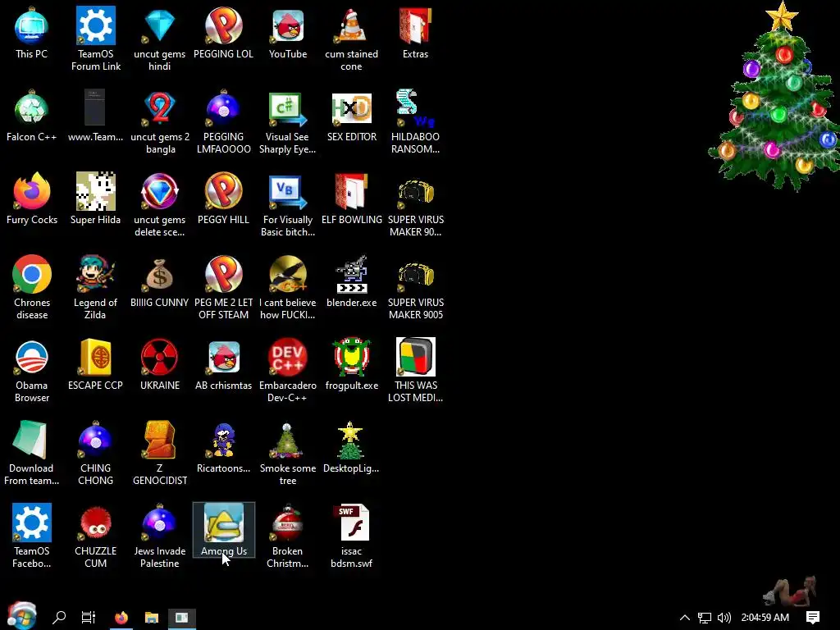Open Task View from the taskbar

tap(89, 618)
